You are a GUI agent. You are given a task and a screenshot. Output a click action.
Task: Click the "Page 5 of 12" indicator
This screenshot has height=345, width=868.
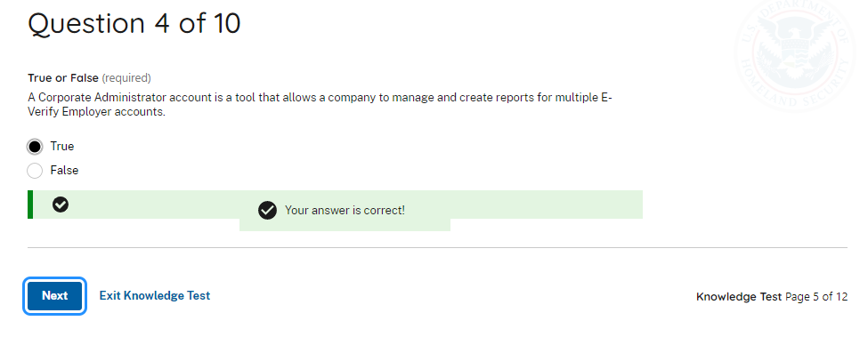tap(816, 297)
